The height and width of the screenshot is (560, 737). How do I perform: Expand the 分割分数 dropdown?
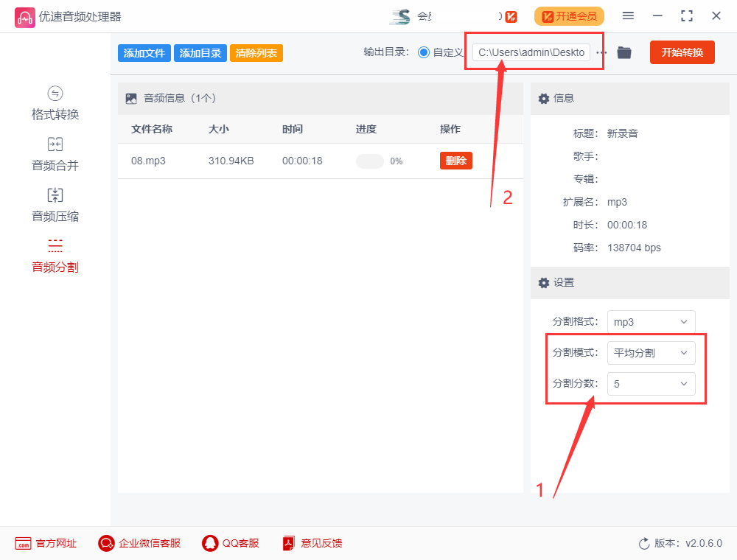[651, 384]
